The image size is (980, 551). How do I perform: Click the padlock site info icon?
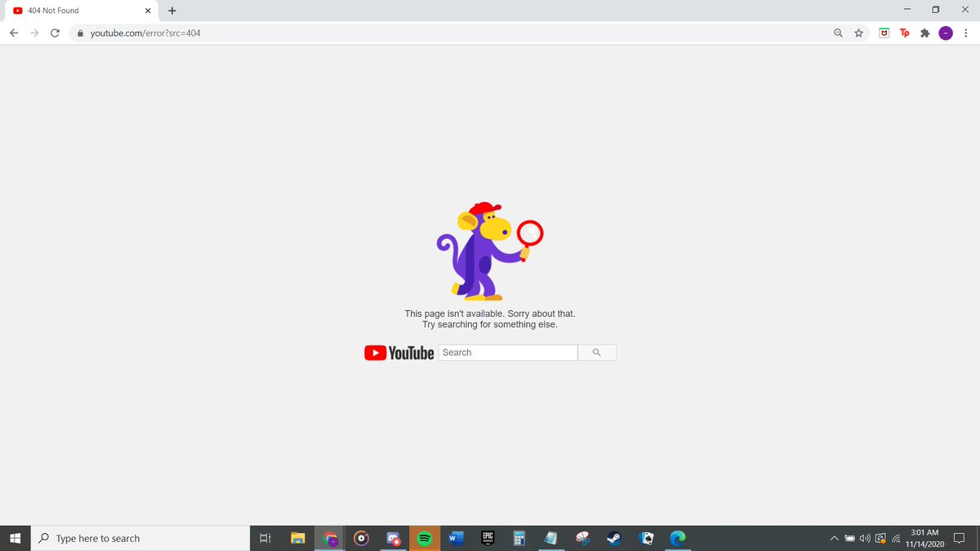click(x=80, y=33)
